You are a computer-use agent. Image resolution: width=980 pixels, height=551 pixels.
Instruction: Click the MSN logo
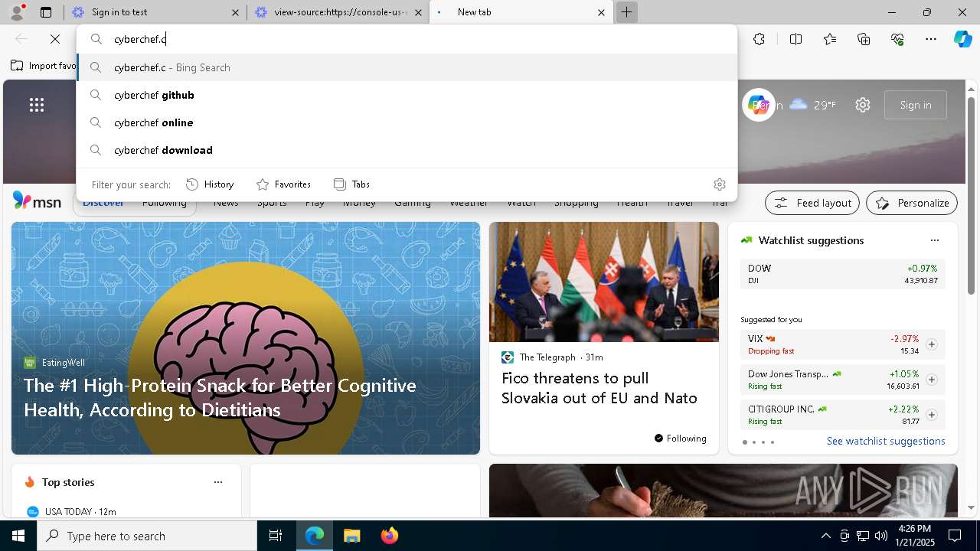[x=37, y=201]
